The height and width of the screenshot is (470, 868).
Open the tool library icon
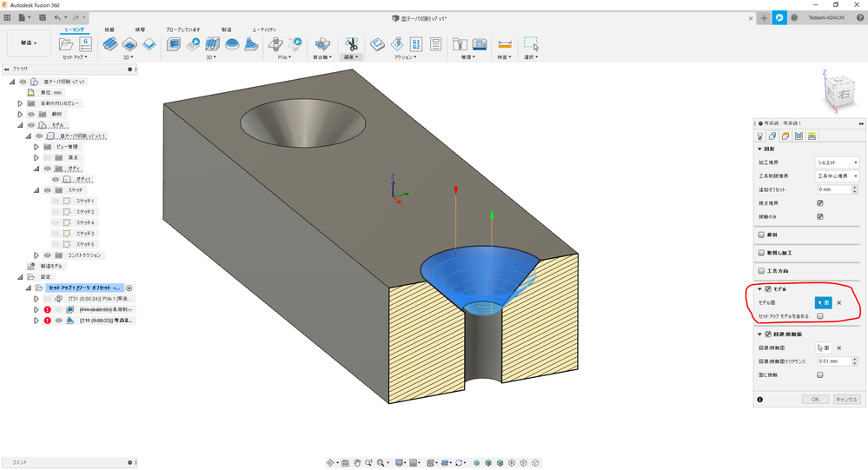(x=460, y=44)
